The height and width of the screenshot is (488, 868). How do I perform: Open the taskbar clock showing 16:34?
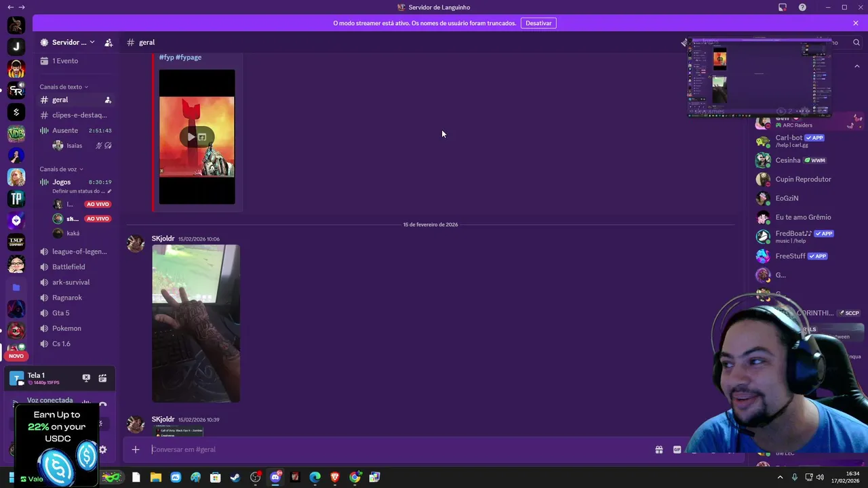(846, 477)
